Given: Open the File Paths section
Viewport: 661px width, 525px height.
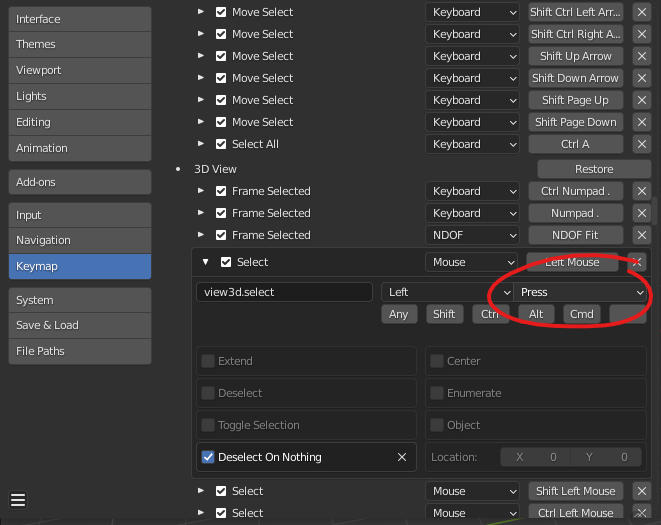Looking at the screenshot, I should pos(80,351).
